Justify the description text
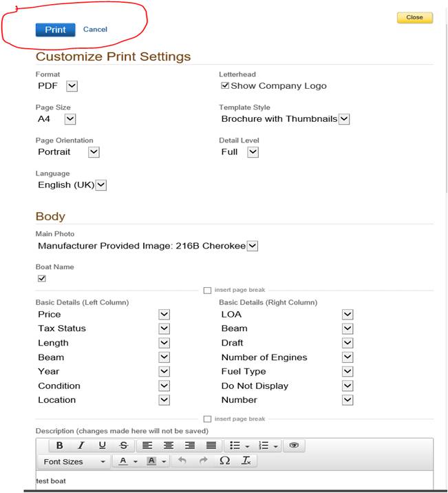 coord(211,445)
